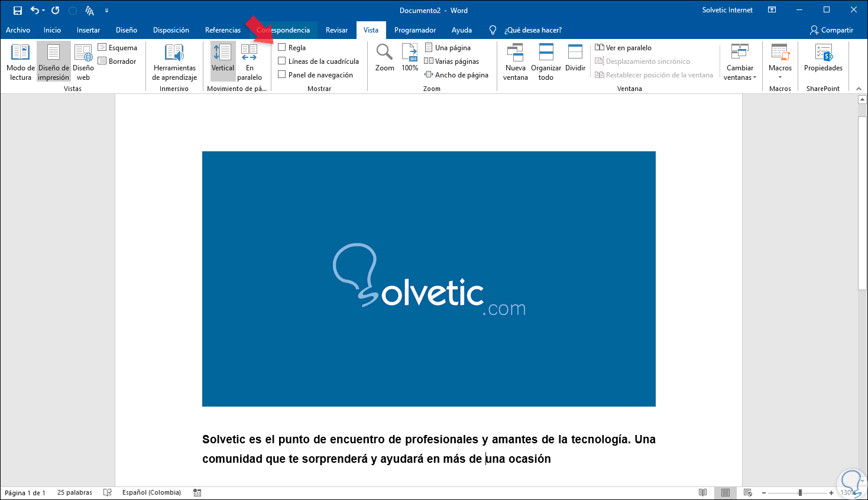
Task: Set zoom to 100%
Action: click(410, 58)
